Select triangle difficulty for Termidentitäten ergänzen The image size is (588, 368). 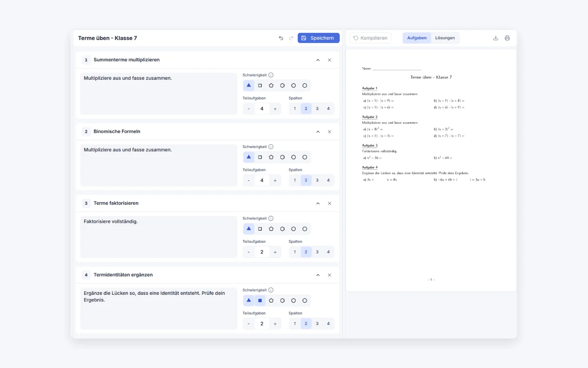pos(249,301)
